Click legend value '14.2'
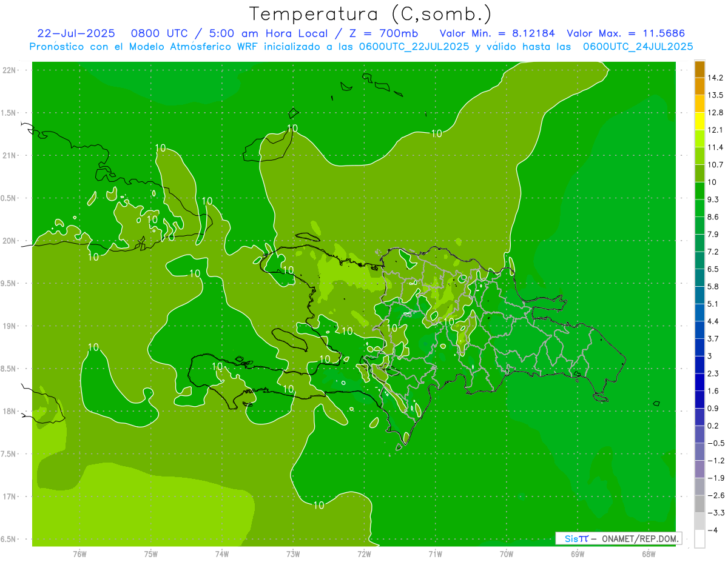Viewport: 728px width, 562px height. (716, 78)
